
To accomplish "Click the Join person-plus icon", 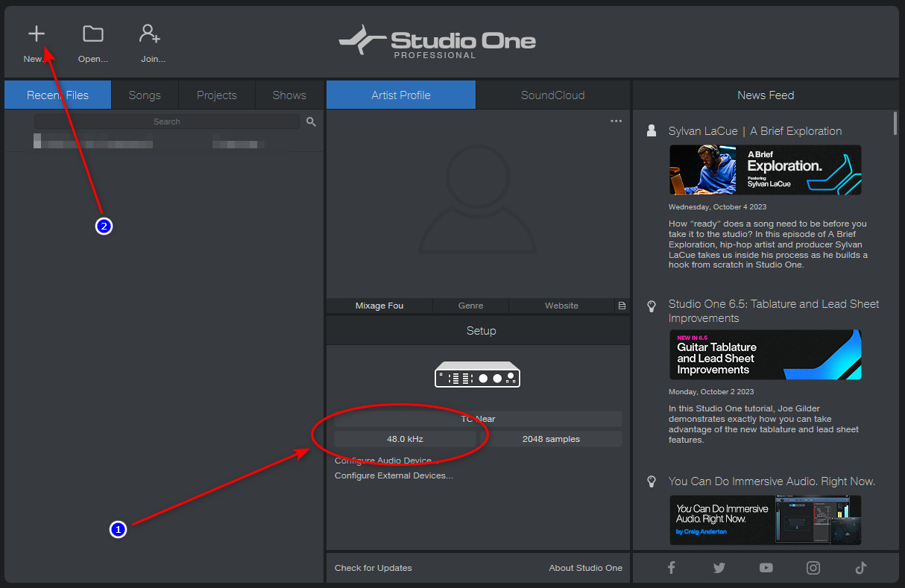I will click(x=150, y=34).
